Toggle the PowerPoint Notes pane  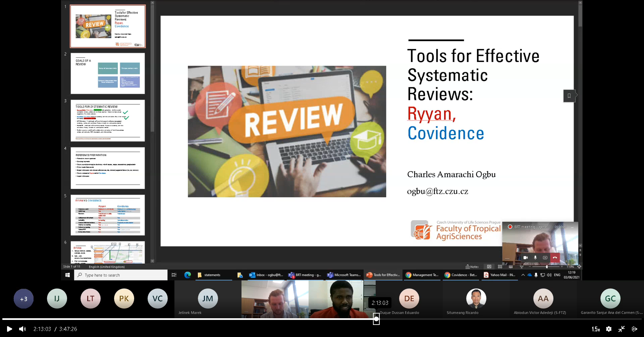[x=472, y=267]
